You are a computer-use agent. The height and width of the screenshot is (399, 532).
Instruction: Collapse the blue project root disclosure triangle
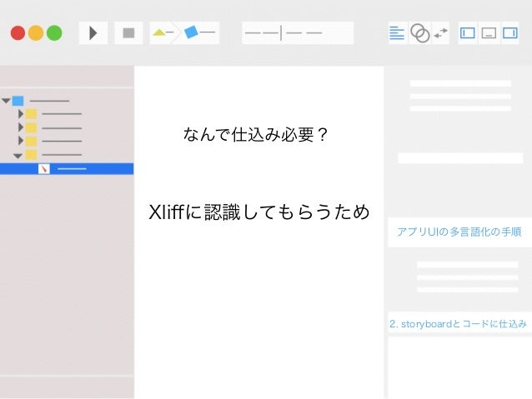(x=6, y=101)
